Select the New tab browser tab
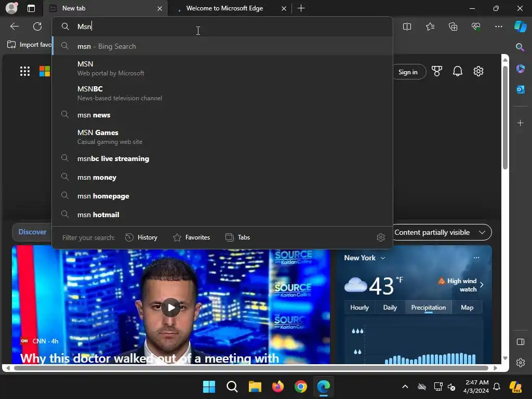 tap(105, 8)
